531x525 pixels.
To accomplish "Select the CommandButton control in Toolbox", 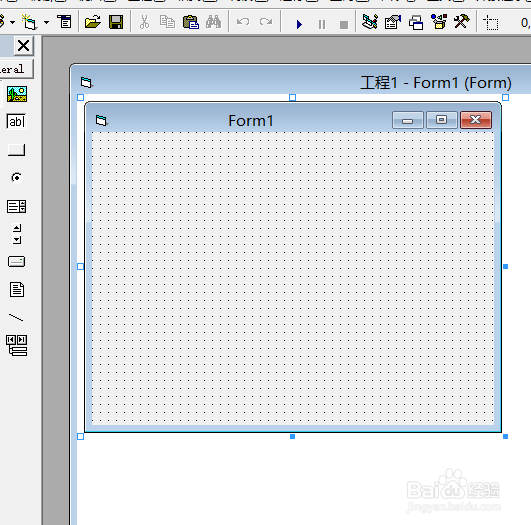I will [x=16, y=150].
